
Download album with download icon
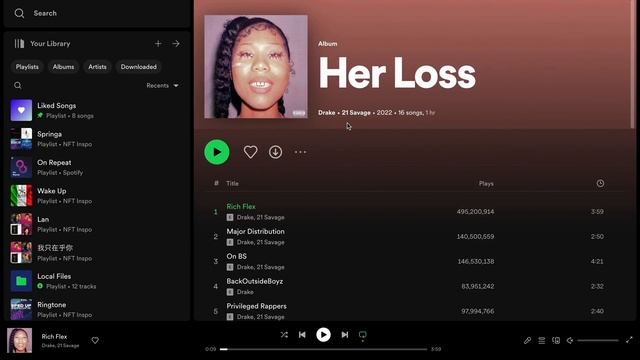[x=276, y=152]
